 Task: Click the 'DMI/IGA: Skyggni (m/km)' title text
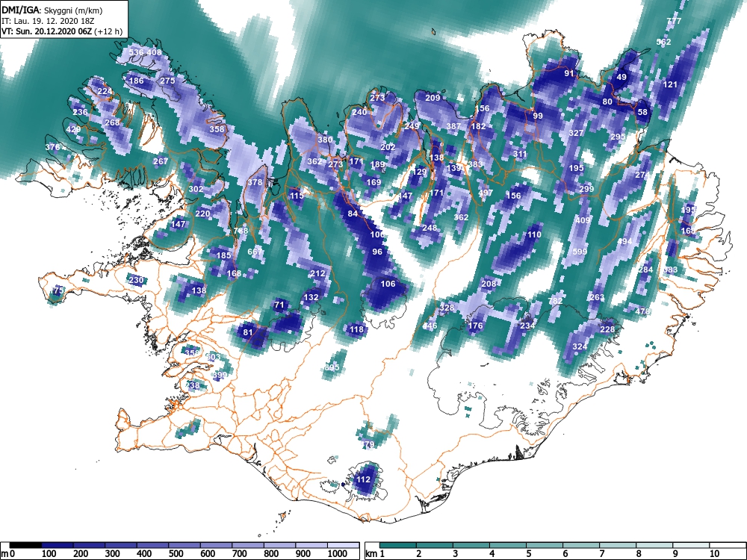tap(52, 10)
